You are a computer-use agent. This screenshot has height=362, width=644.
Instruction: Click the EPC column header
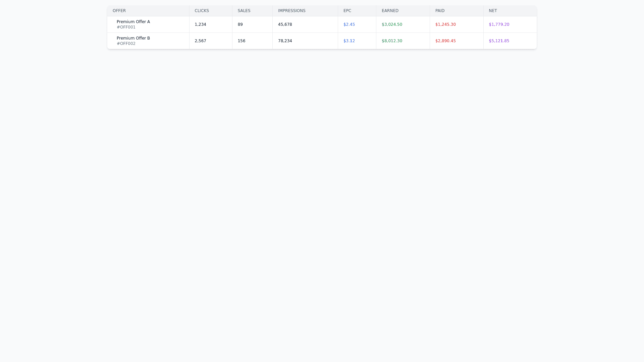pyautogui.click(x=347, y=11)
